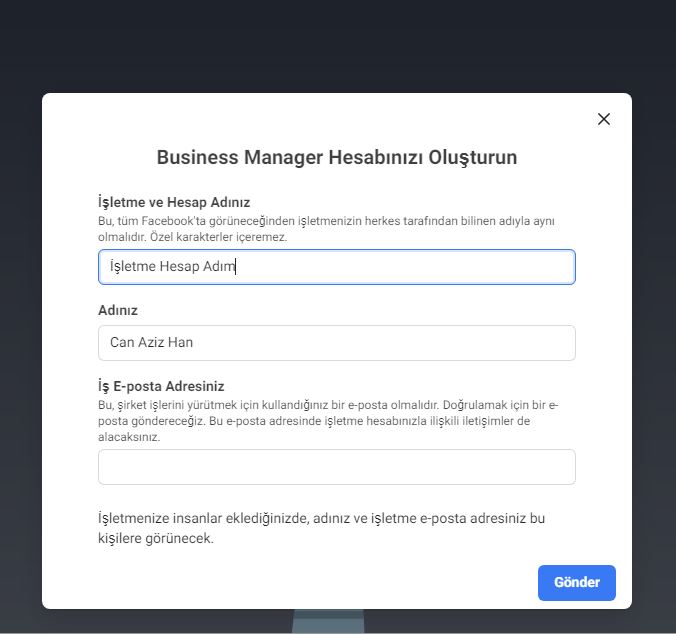The image size is (676, 634).
Task: Focus the empty İş E-posta Adresiniz field
Action: click(337, 467)
